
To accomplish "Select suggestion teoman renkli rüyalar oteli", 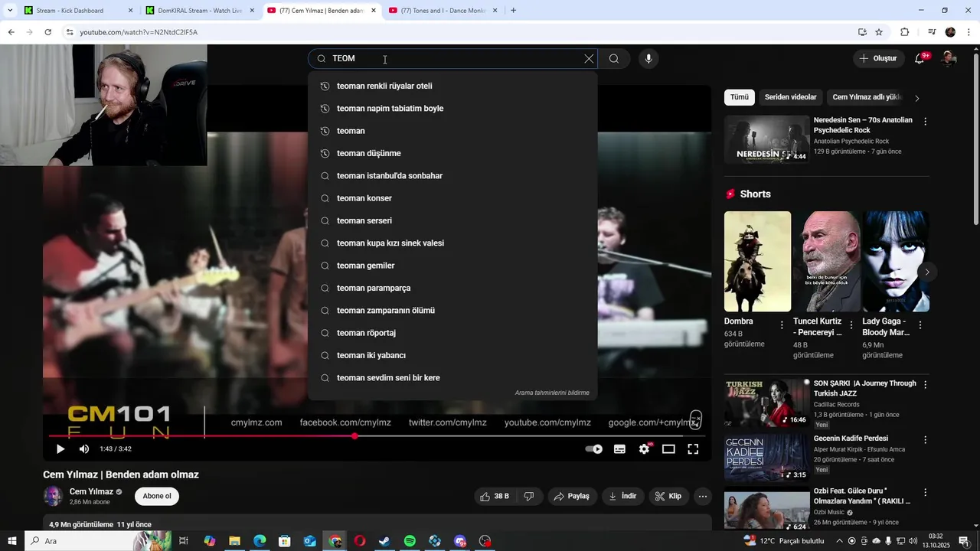I will click(x=452, y=86).
